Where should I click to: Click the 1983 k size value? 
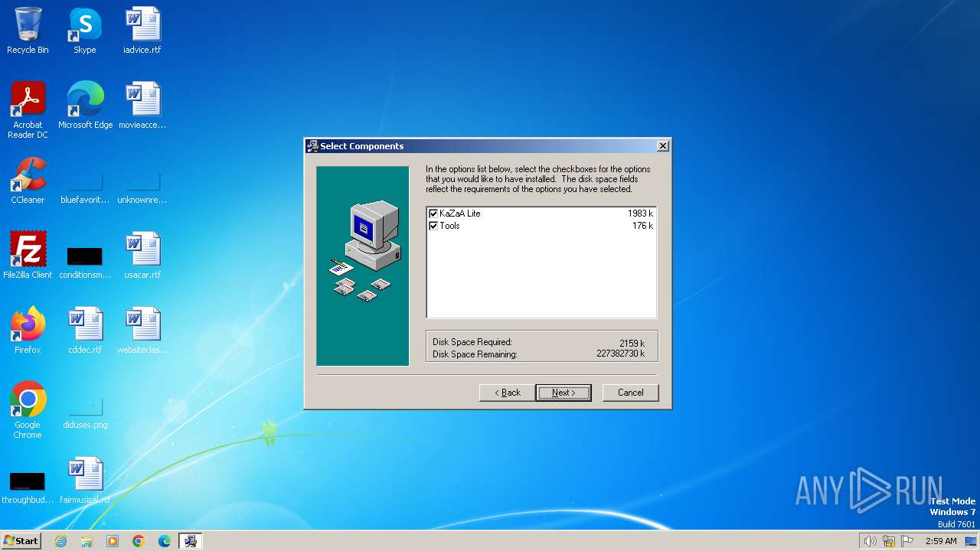tap(640, 214)
